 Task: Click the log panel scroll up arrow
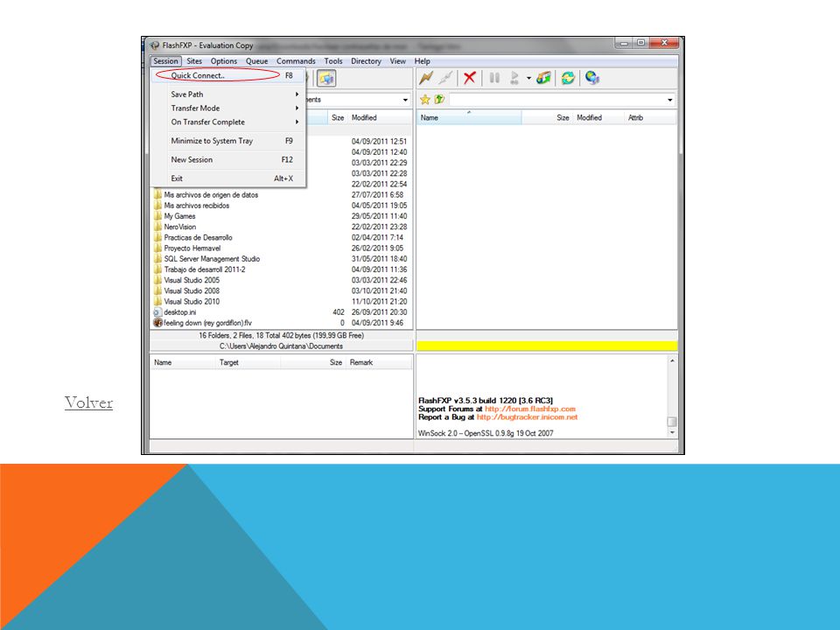point(672,361)
